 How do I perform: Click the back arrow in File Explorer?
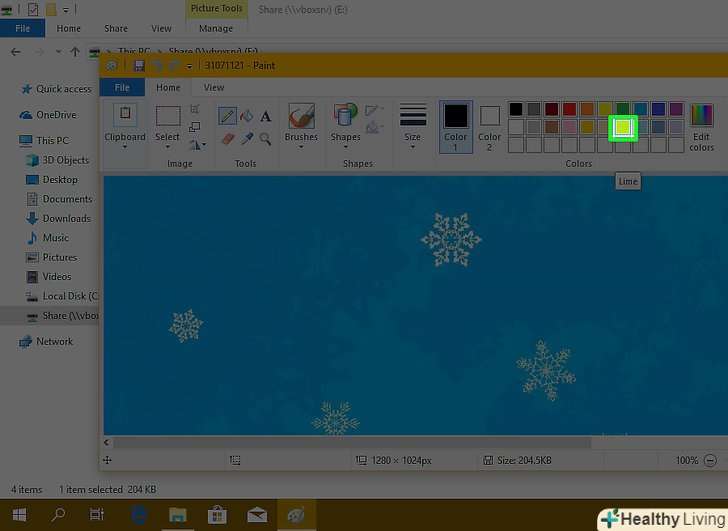[x=15, y=52]
